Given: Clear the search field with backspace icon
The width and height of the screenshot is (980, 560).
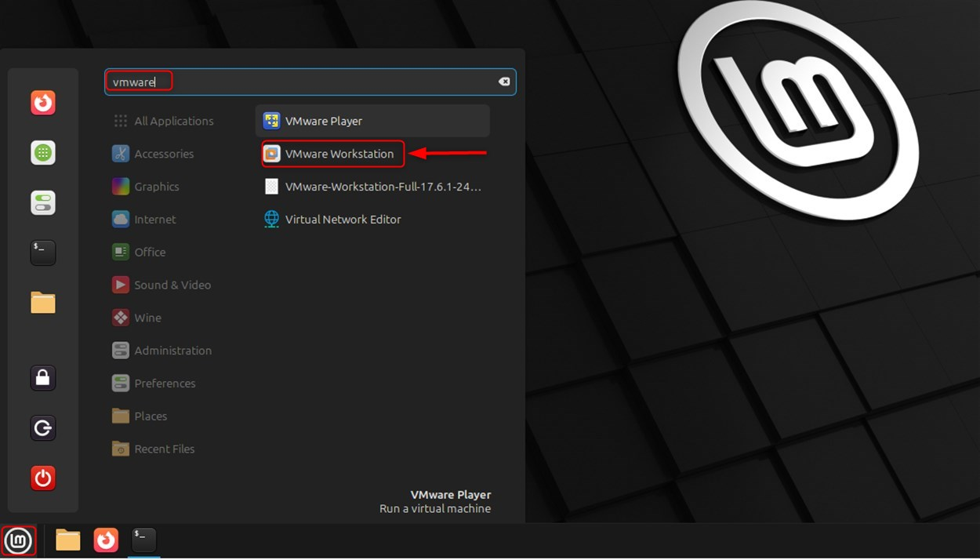Looking at the screenshot, I should click(x=504, y=82).
